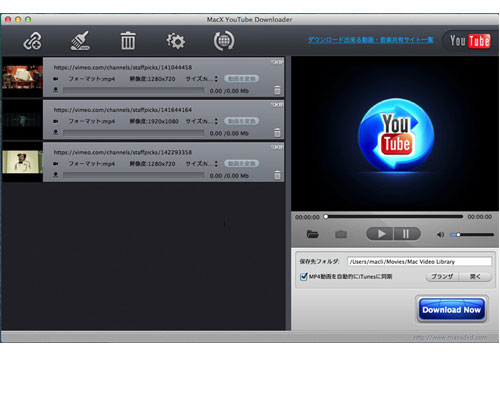Click SKIP on video 142293358 row
Screen dimensions: 500x400
[x=277, y=147]
